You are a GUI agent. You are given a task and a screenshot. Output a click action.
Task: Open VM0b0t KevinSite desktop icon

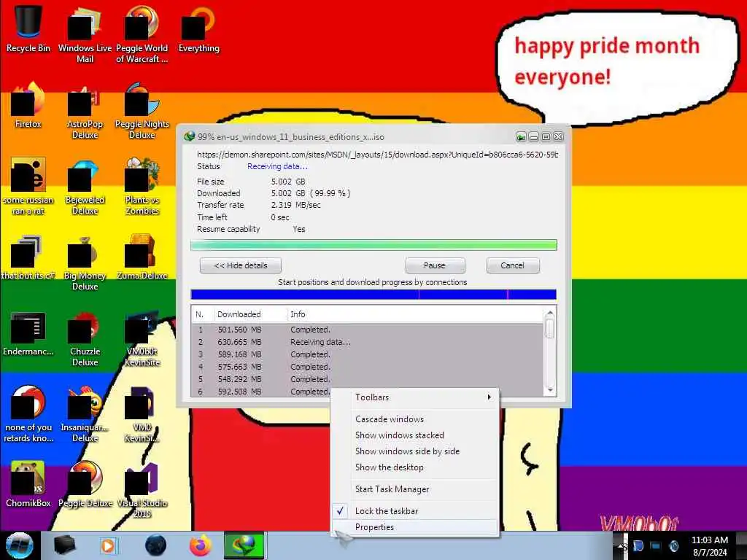(x=142, y=338)
